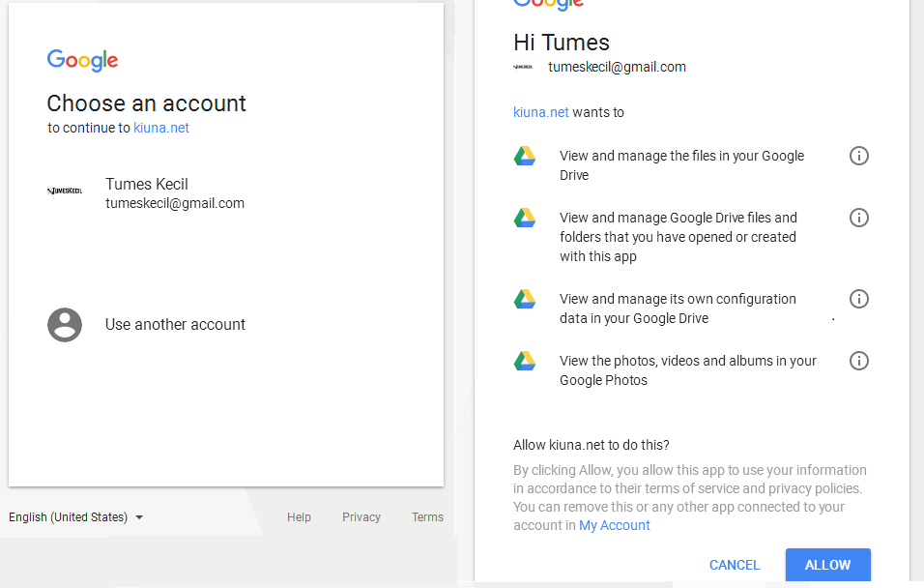Open the English (United States) language dropdown
Viewport: 924px width, 588px height.
click(x=76, y=517)
